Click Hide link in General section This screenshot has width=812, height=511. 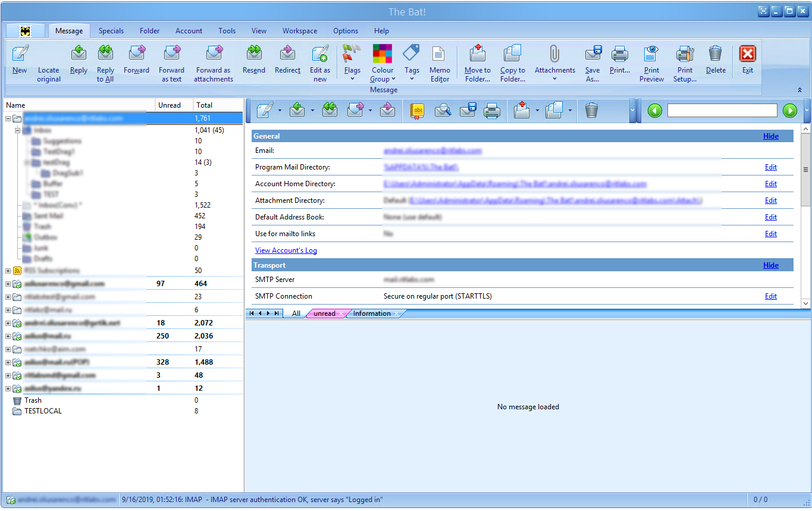point(771,136)
